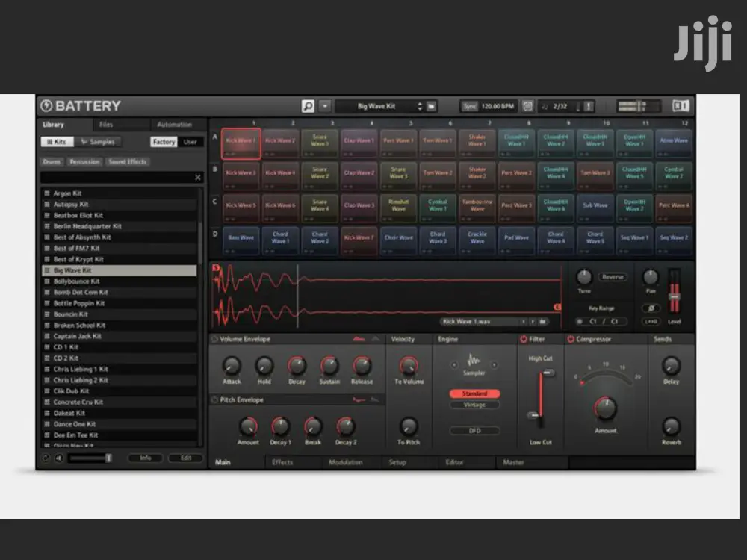This screenshot has height=560, width=747.
Task: Clear the library search with X icon
Action: point(198,178)
